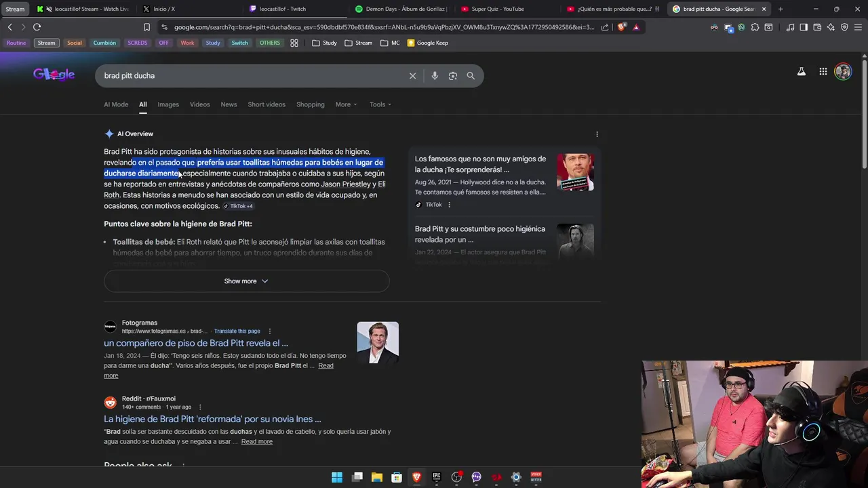Switch to leocastillof Twitch browser tab
This screenshot has width=868, height=488.
pos(296,9)
